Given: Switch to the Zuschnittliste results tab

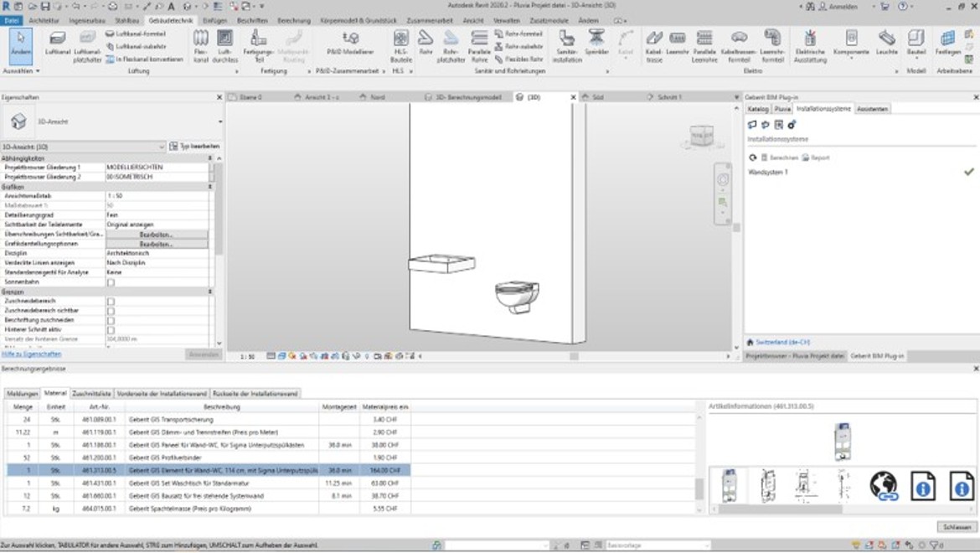Looking at the screenshot, I should [x=91, y=394].
